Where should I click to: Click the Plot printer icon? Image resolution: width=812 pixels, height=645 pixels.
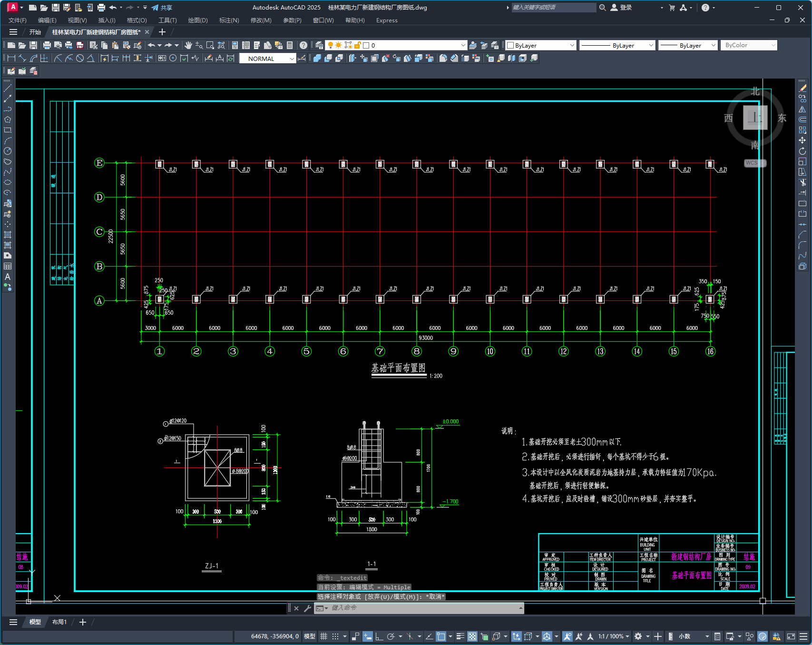pos(47,45)
